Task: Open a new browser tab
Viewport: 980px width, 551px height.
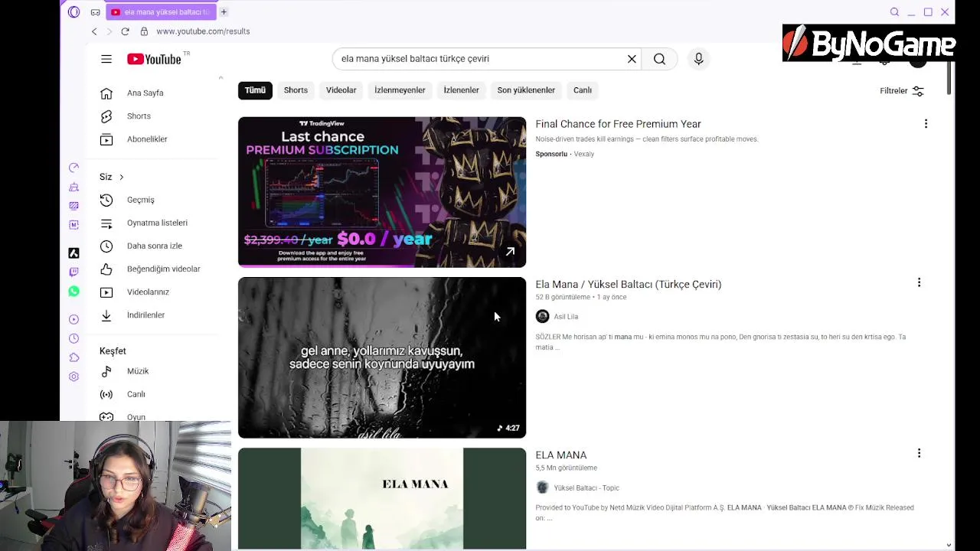Action: pyautogui.click(x=224, y=11)
